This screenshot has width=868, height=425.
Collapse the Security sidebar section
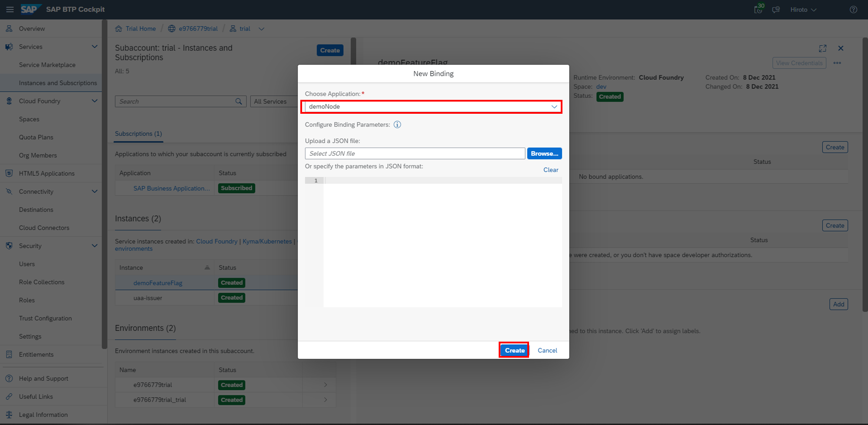pyautogui.click(x=94, y=246)
